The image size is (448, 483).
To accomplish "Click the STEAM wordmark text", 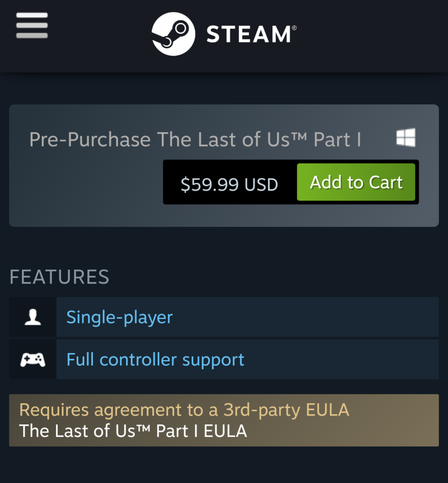I will [249, 34].
